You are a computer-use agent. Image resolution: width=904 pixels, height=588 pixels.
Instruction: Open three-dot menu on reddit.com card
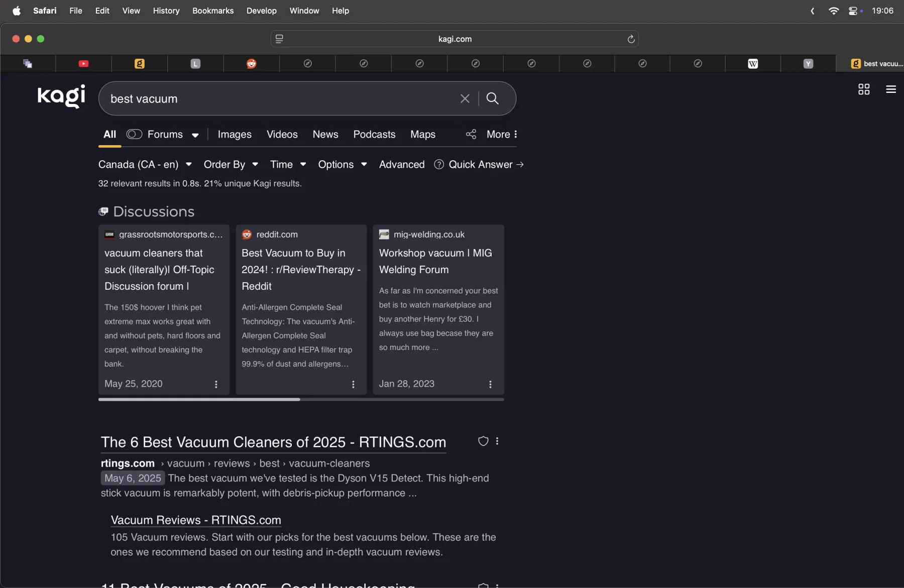pyautogui.click(x=353, y=384)
